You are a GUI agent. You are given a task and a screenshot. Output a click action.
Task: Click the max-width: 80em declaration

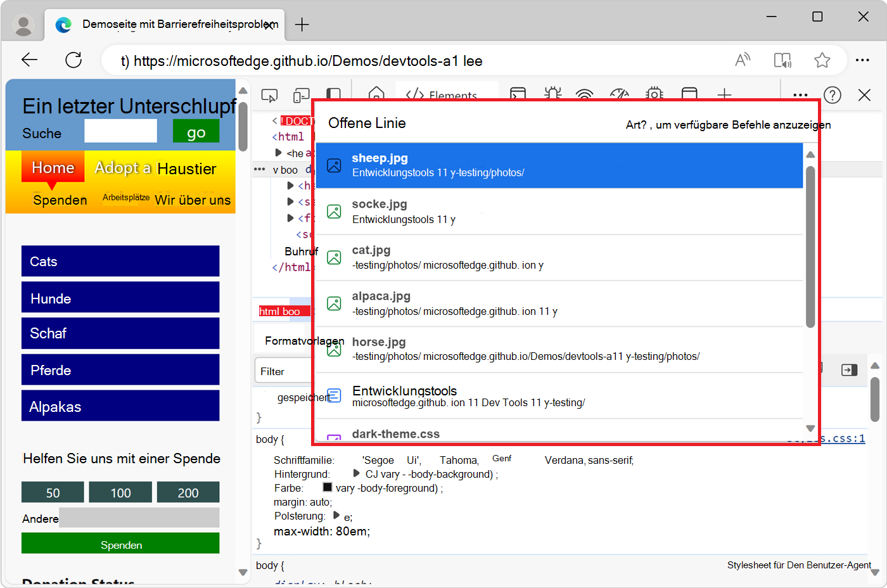click(x=322, y=531)
